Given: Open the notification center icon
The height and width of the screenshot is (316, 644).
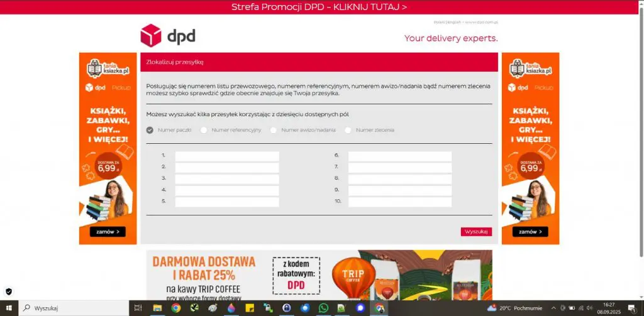Looking at the screenshot, I should (x=632, y=308).
